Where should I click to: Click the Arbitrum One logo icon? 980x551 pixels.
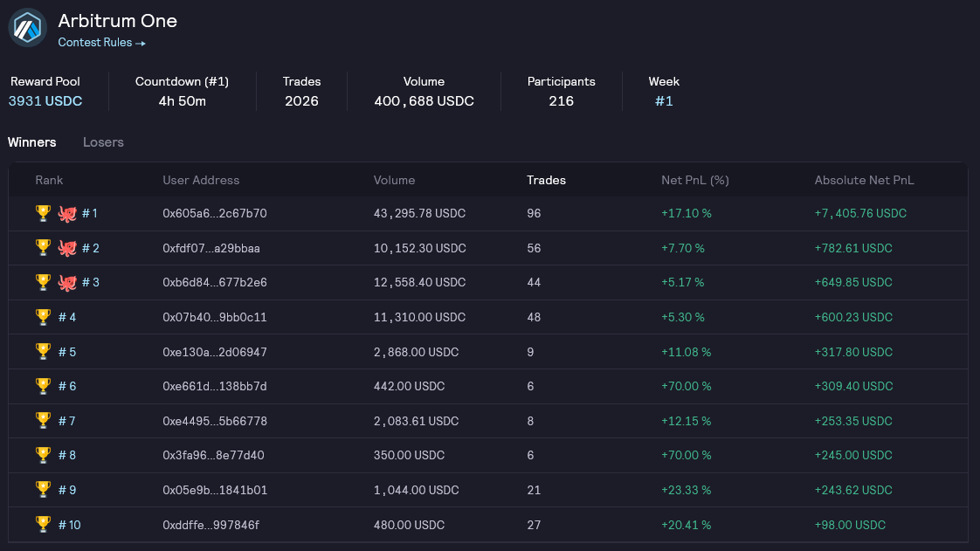click(x=27, y=27)
